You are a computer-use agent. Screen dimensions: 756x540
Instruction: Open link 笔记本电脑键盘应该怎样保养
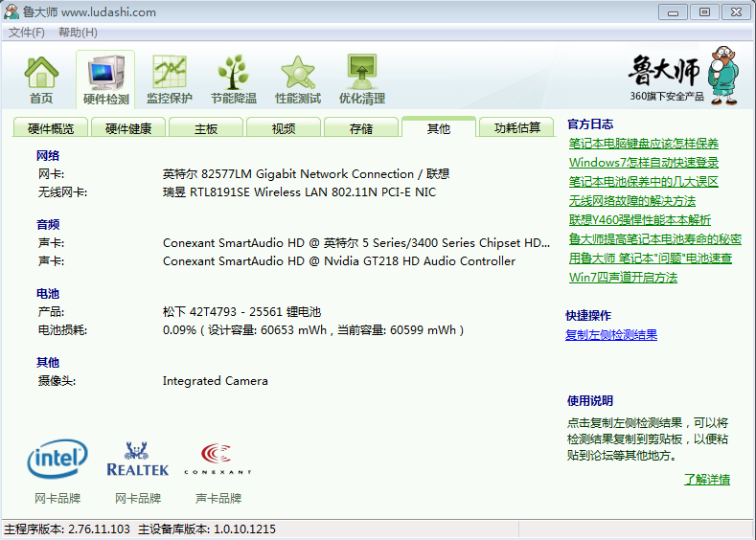[644, 144]
